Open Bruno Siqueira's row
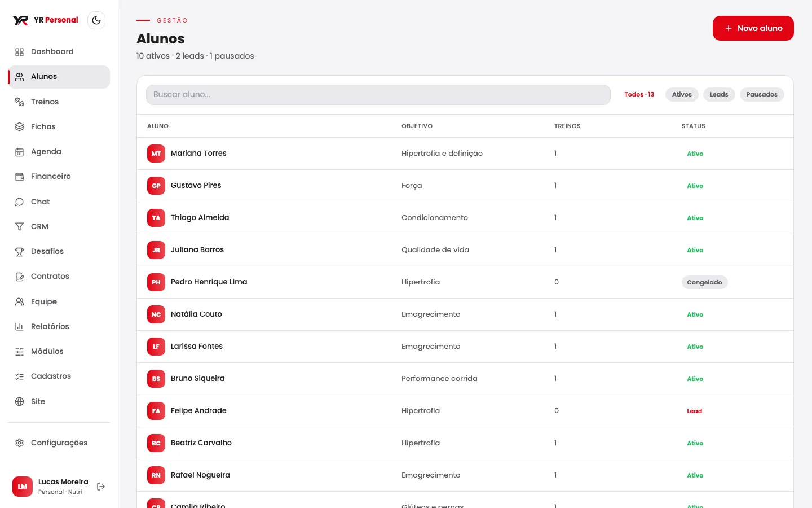Screen dimensions: 812x508 click(465, 379)
